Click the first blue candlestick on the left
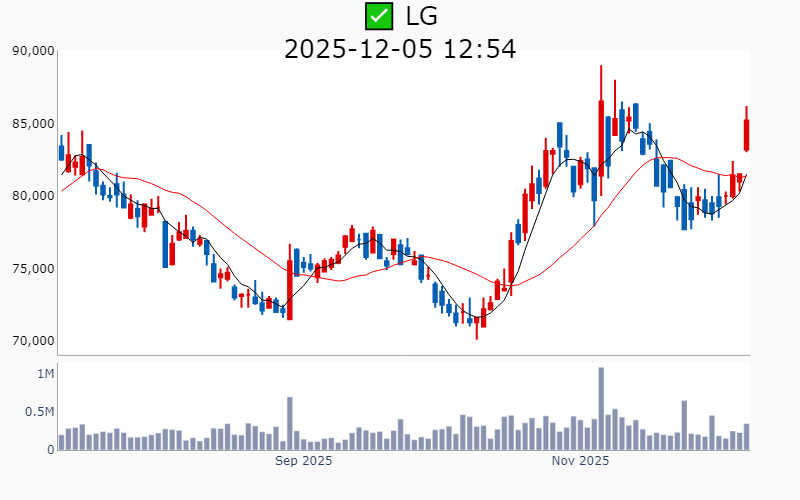 (61, 152)
